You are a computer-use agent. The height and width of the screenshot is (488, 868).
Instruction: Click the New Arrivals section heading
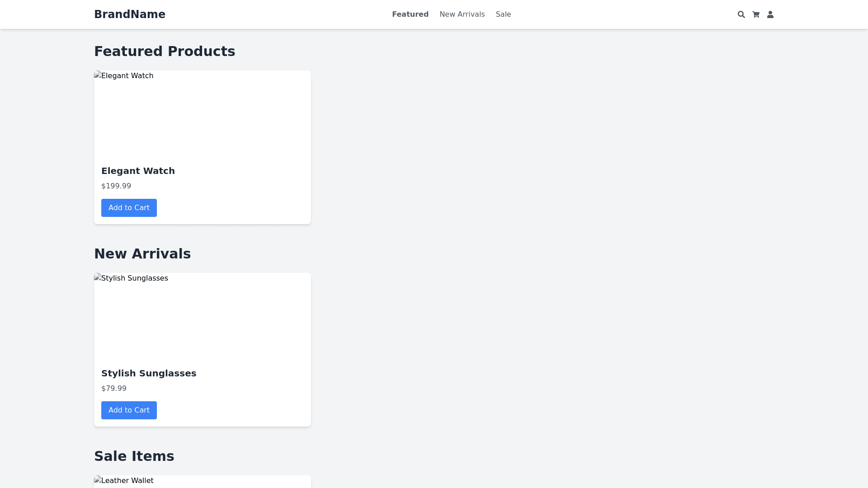(142, 254)
